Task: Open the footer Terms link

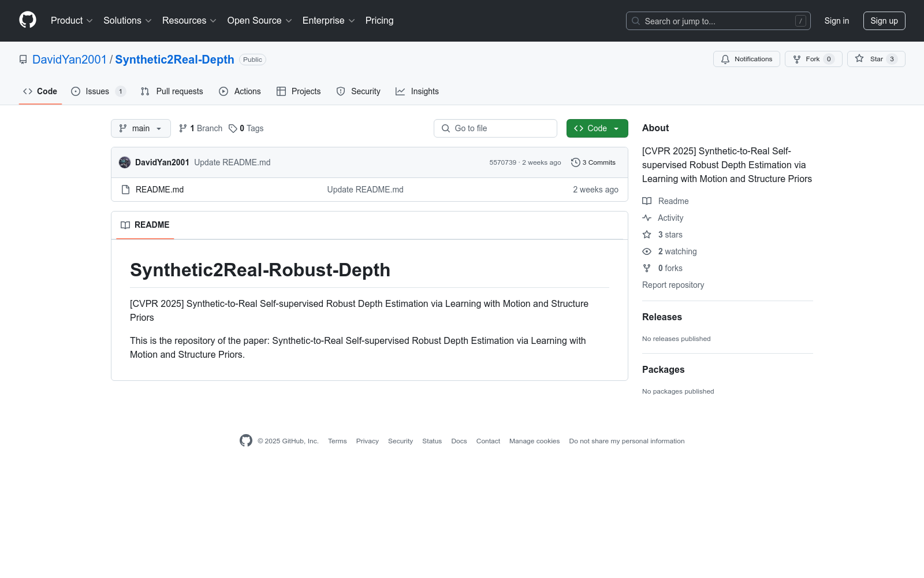Action: 337,441
